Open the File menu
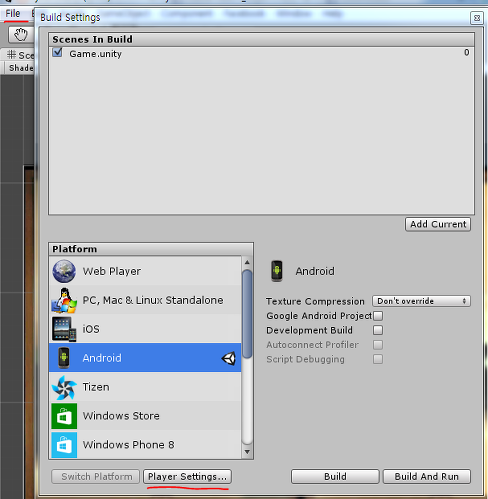 click(x=13, y=14)
